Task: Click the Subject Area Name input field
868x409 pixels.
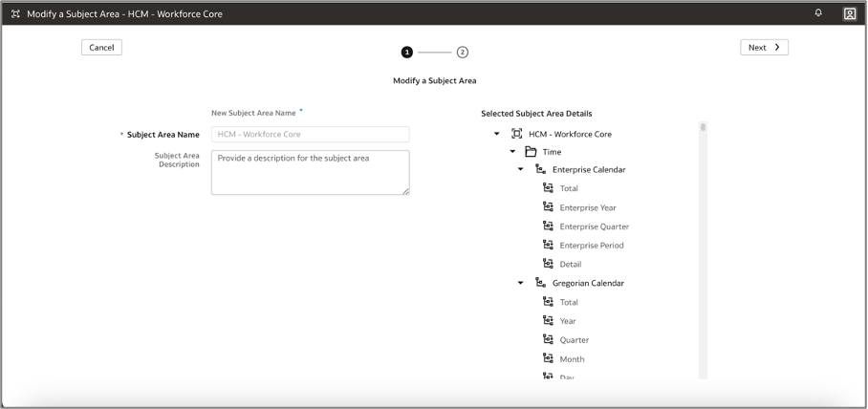Action: (x=311, y=134)
